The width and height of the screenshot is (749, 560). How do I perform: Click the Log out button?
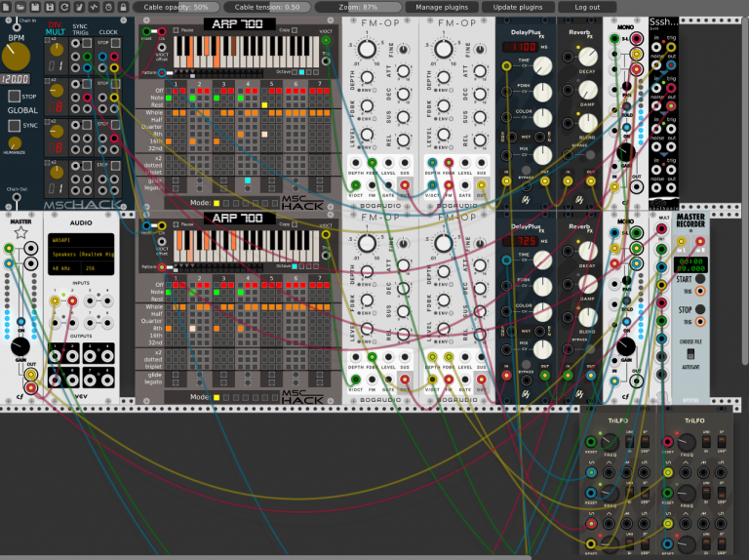[587, 7]
